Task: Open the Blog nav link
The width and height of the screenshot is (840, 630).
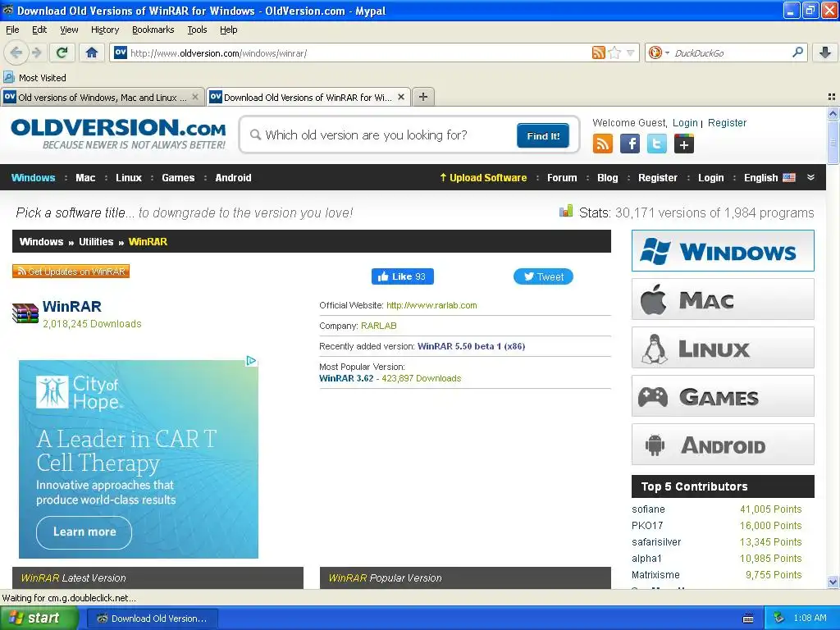Action: click(x=608, y=178)
